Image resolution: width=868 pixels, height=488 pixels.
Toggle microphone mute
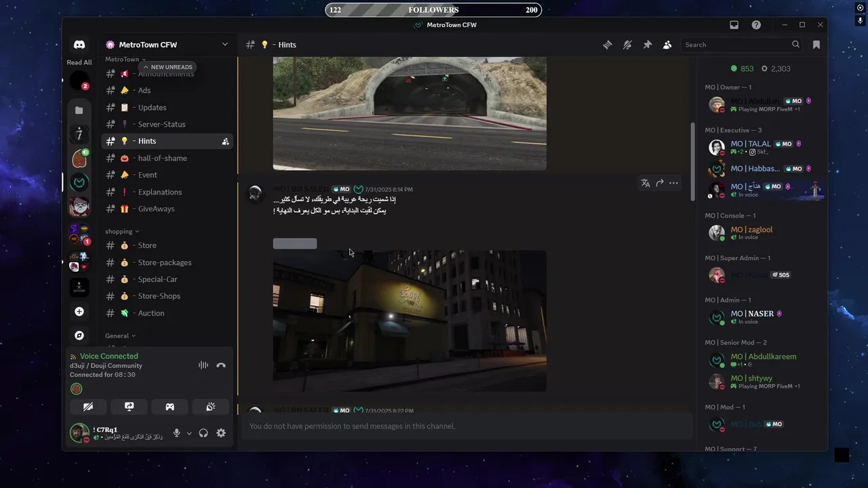pos(177,433)
